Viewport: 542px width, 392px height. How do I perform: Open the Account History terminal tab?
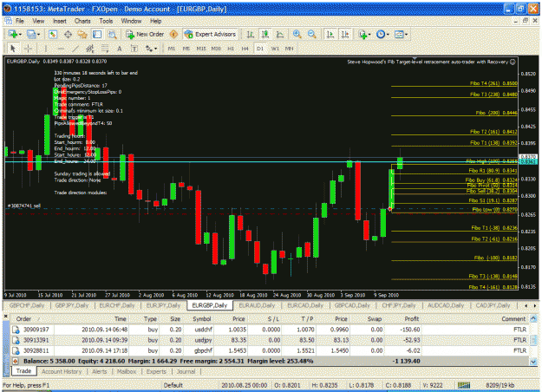tap(62, 371)
